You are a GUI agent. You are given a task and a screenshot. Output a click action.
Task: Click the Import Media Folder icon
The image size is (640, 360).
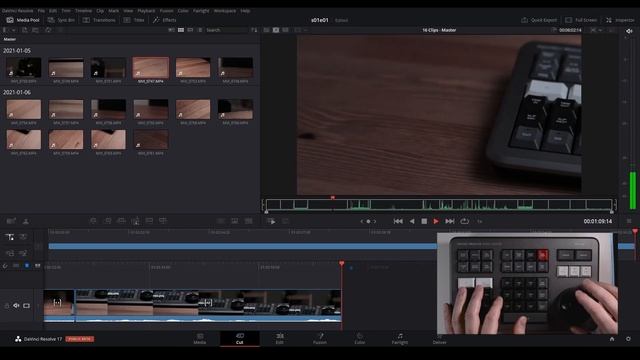[36, 30]
